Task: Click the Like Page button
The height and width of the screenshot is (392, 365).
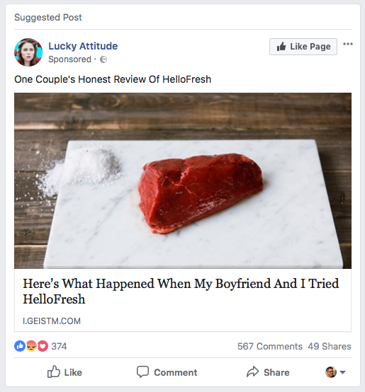Action: (303, 46)
